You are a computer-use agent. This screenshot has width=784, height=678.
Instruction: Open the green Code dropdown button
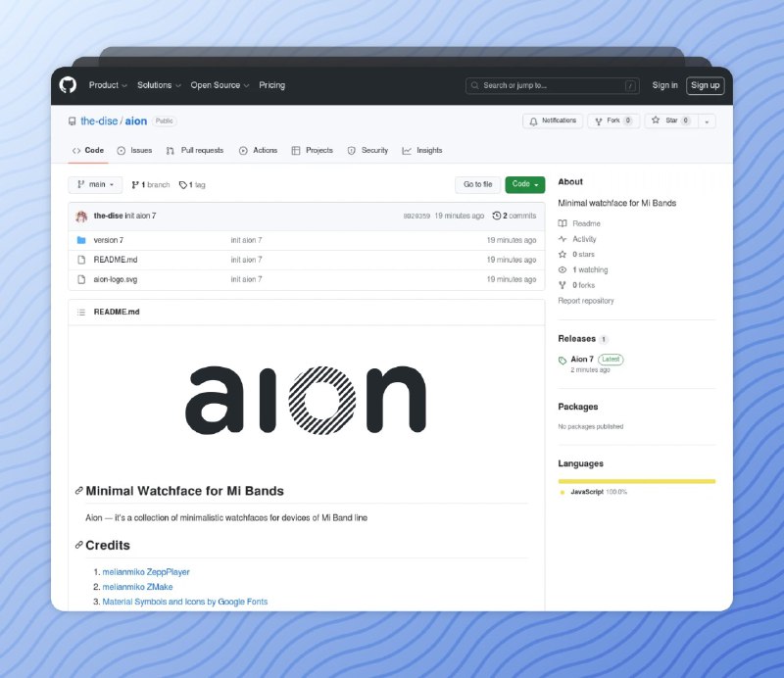click(x=525, y=184)
